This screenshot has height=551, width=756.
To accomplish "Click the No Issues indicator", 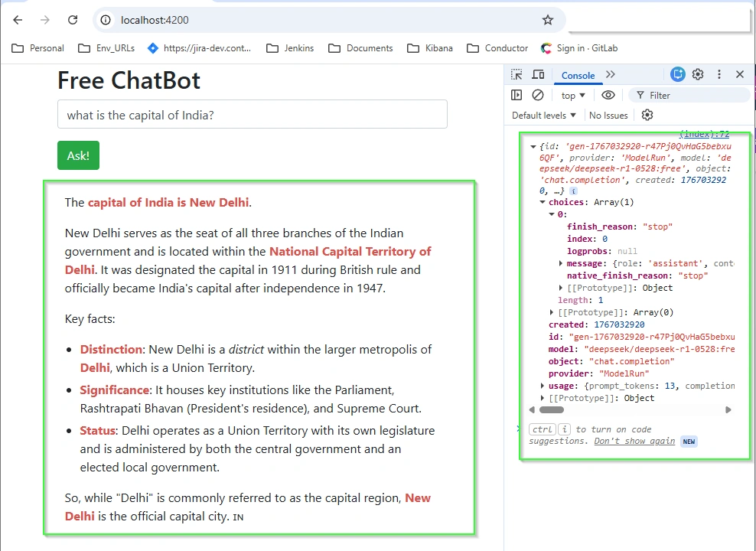I will 608,116.
